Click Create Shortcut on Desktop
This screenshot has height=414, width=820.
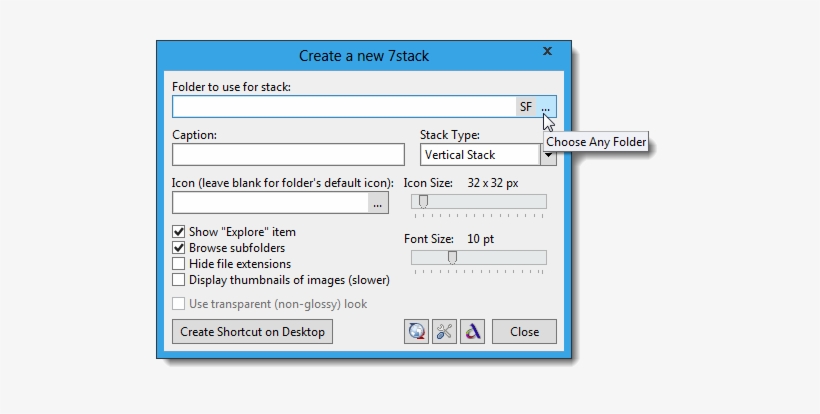tap(252, 331)
